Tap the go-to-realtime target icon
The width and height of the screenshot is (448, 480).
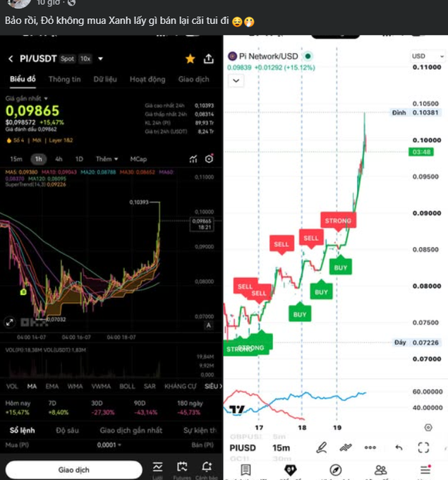coord(428,428)
